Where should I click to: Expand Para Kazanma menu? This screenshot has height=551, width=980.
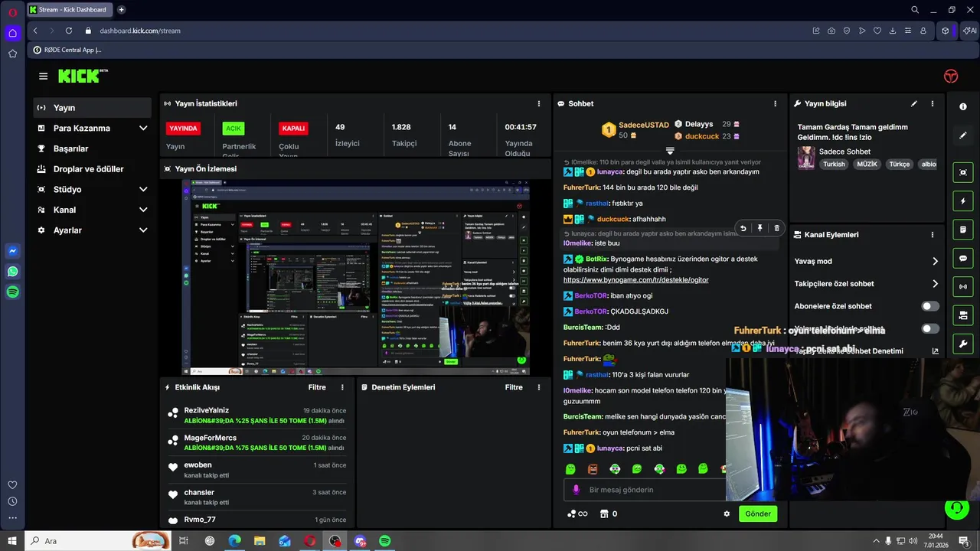(143, 128)
